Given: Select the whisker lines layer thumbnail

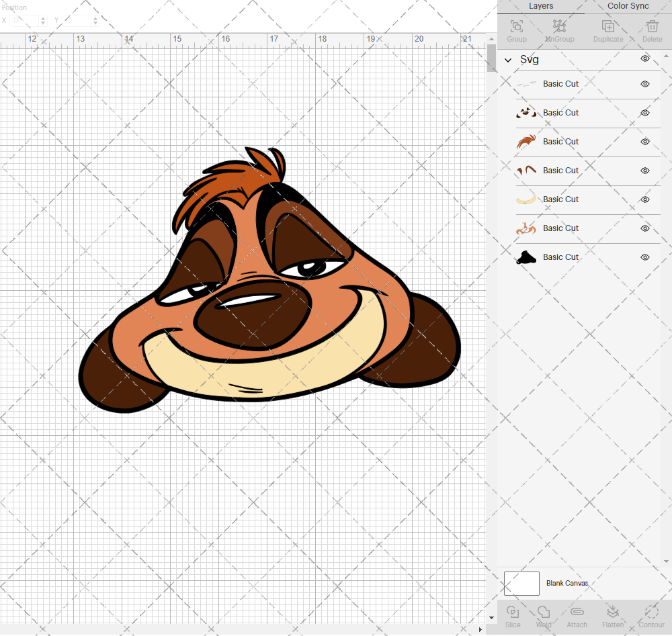Looking at the screenshot, I should [526, 84].
